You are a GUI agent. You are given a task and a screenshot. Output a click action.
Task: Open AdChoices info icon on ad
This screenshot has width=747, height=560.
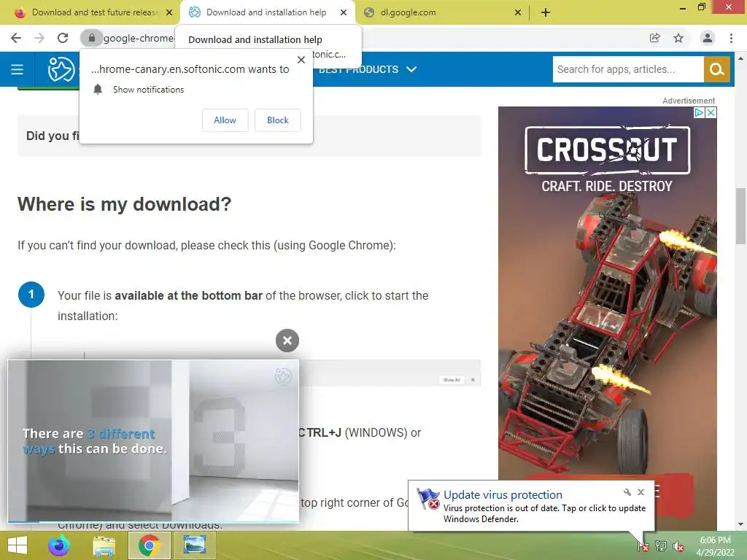[x=699, y=112]
